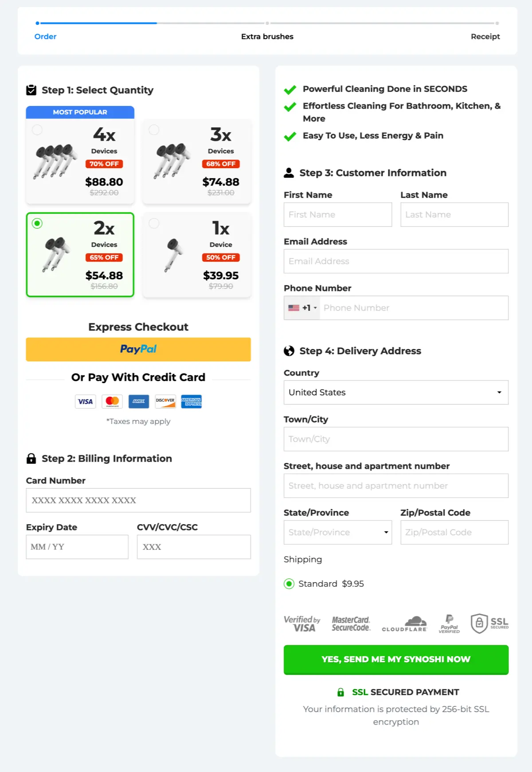The image size is (532, 772).
Task: Pay with the PayPal express button
Action: (138, 349)
